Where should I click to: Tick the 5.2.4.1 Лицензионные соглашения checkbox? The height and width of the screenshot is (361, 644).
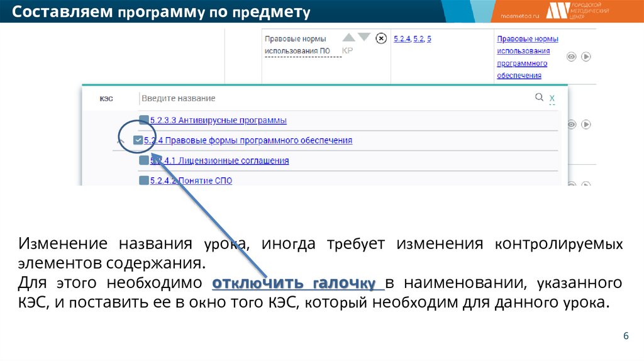[x=144, y=160]
